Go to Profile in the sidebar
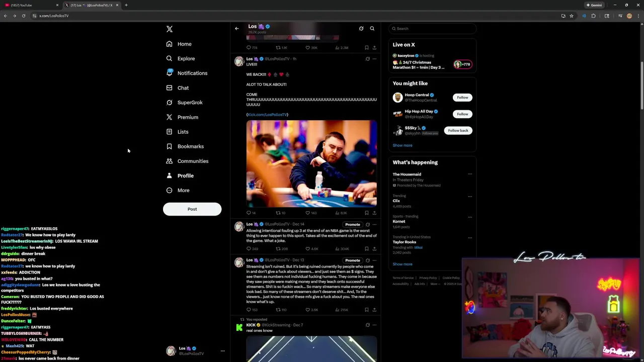Viewport: 644px width, 362px height. [180, 175]
